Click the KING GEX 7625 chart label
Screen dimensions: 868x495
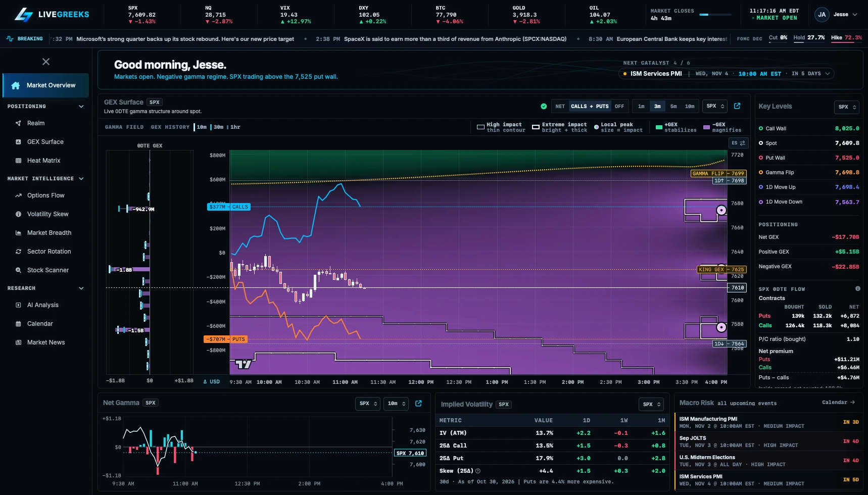click(x=721, y=270)
